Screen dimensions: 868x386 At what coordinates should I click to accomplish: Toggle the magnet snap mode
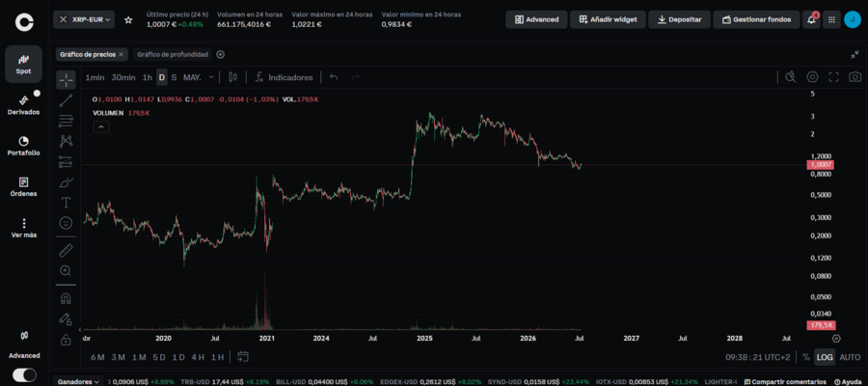click(66, 298)
